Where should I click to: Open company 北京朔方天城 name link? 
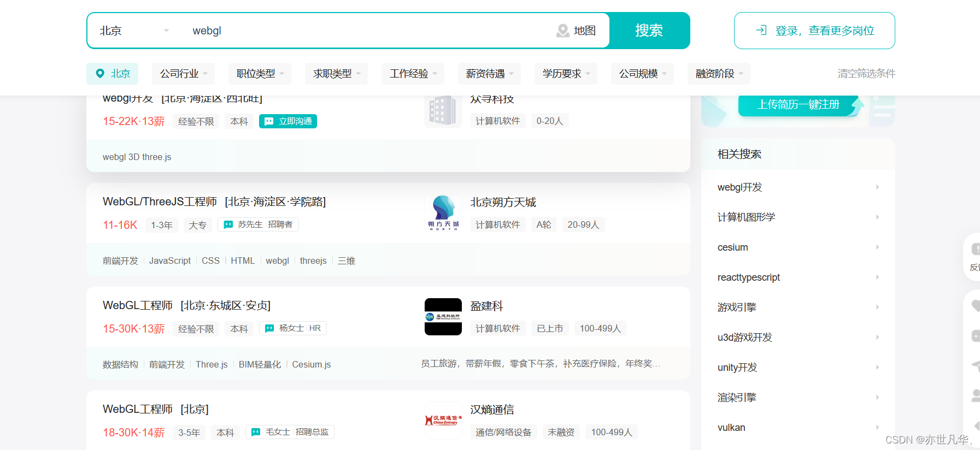(503, 203)
